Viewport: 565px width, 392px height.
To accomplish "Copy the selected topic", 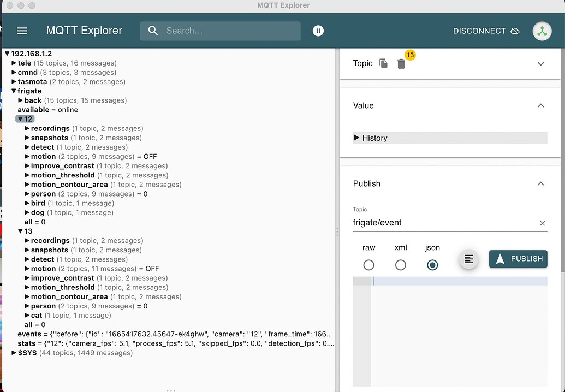I will pos(383,63).
